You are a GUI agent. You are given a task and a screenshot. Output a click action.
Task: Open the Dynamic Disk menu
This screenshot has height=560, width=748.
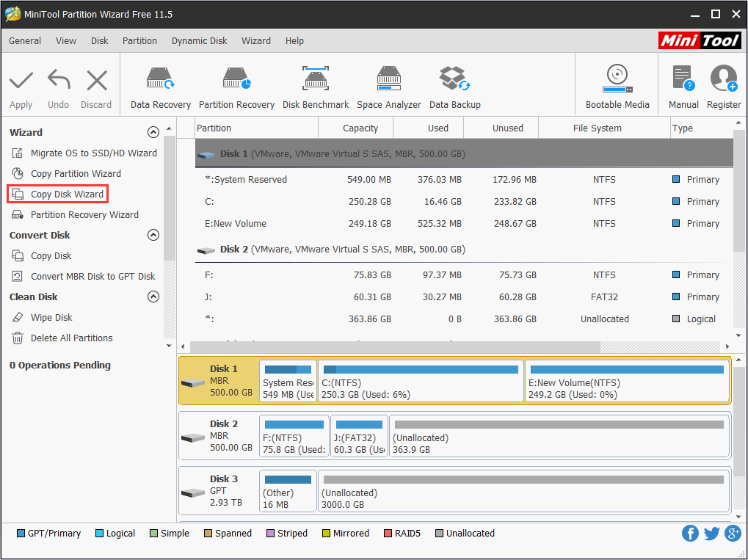coord(200,41)
